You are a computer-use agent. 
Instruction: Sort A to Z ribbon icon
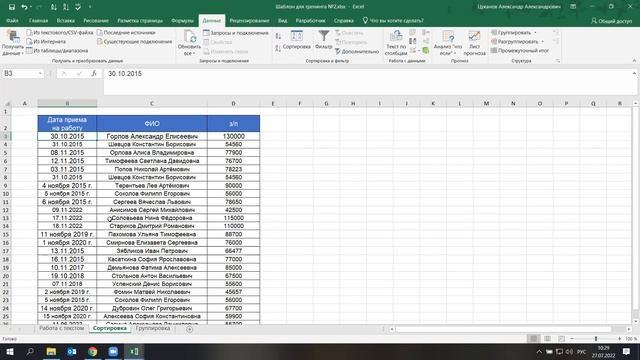click(278, 36)
